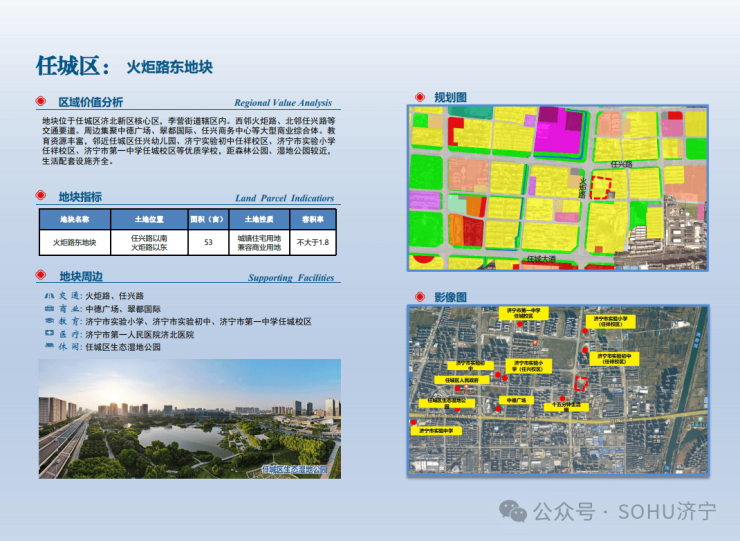The height and width of the screenshot is (541, 740).
Task: Select the area value cell 53
Action: tap(208, 242)
